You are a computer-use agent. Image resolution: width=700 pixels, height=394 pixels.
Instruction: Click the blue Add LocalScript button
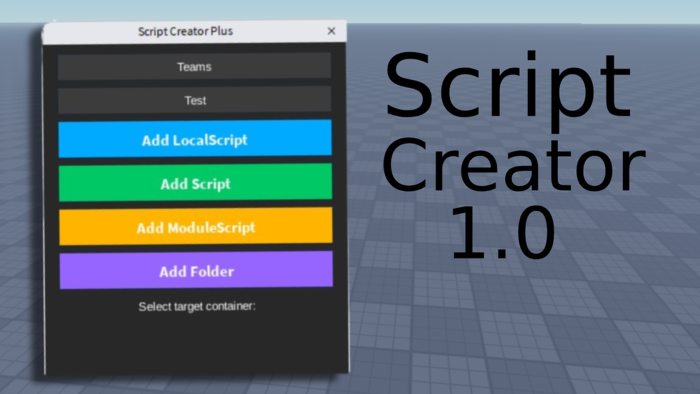point(195,139)
